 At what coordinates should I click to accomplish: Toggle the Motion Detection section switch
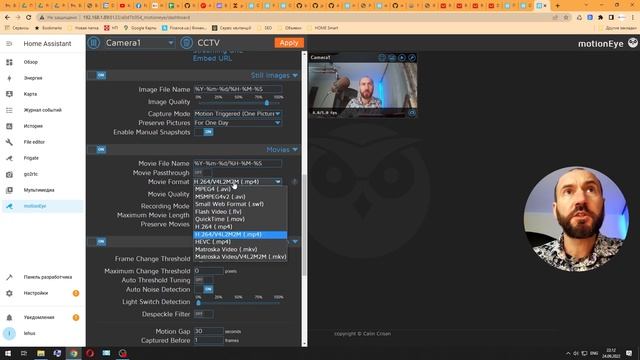point(97,242)
